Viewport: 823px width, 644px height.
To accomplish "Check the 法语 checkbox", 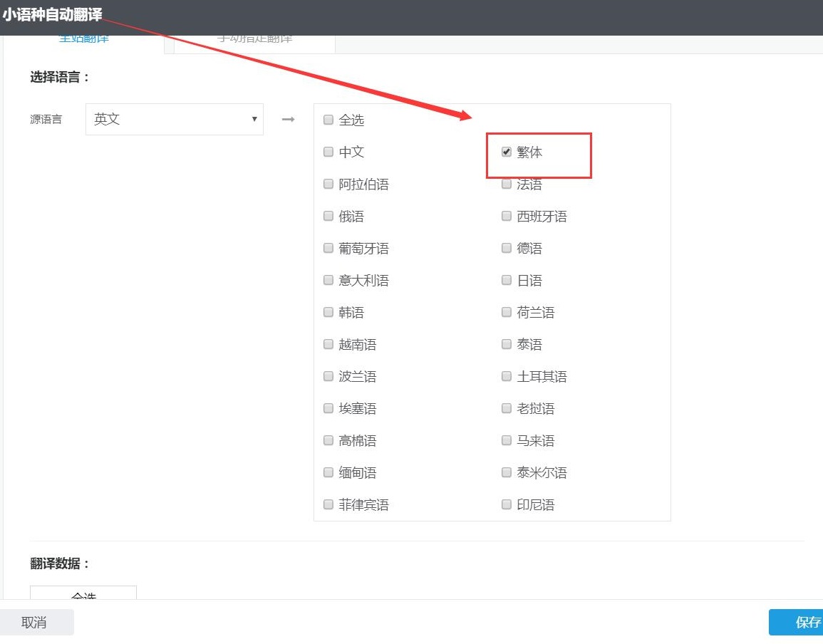I will [x=506, y=184].
